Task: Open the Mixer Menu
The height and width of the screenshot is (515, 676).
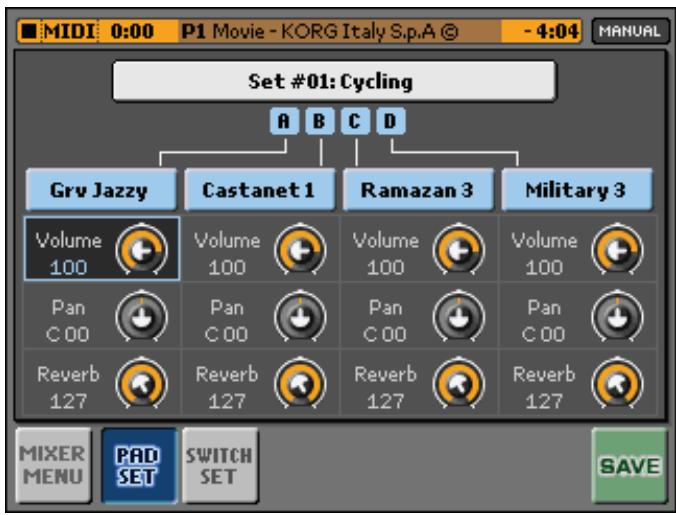Action: [x=53, y=465]
